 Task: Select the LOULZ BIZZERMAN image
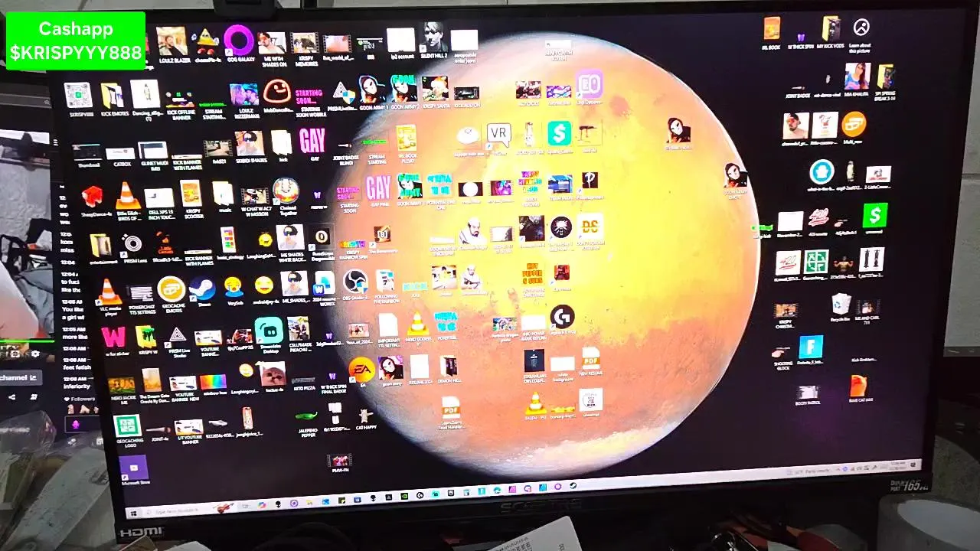[244, 100]
